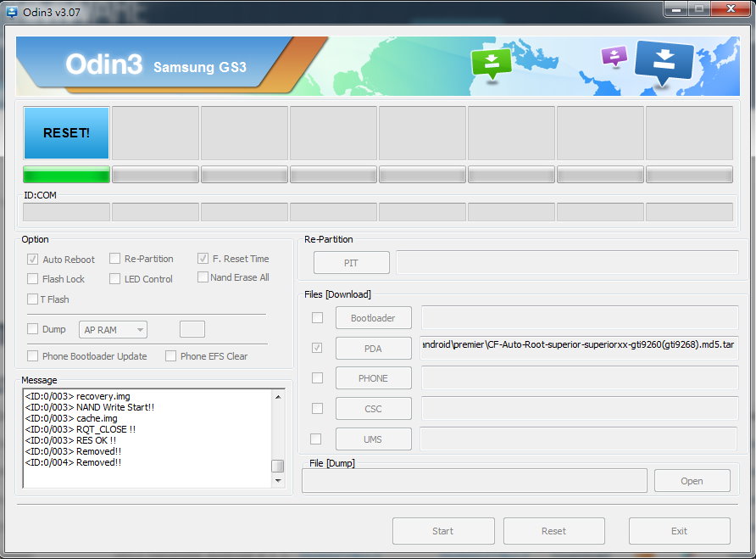The image size is (756, 559).
Task: Click the Message log scroll down arrow
Action: coord(278,481)
